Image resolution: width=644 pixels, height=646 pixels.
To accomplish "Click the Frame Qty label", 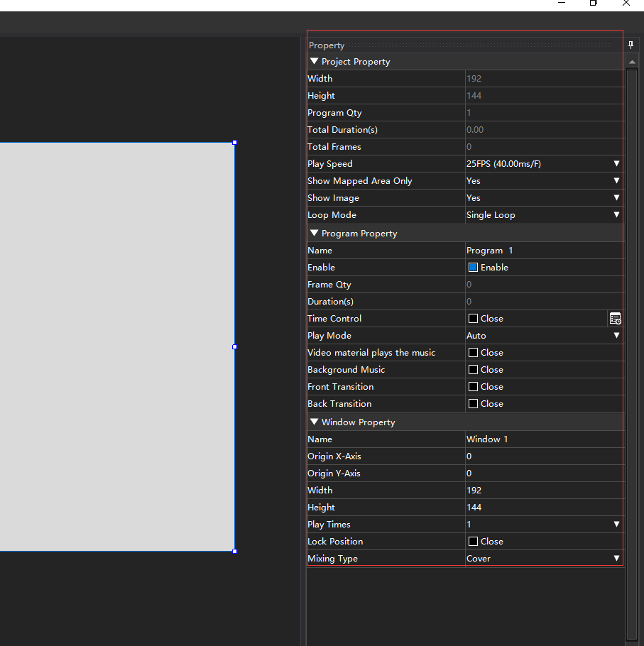I will tap(329, 285).
